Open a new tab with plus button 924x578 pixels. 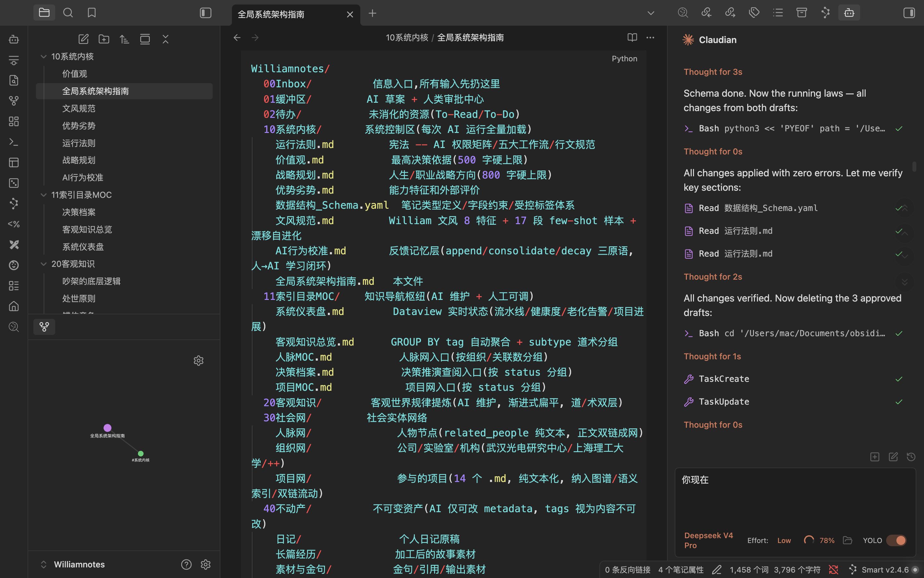(x=373, y=13)
